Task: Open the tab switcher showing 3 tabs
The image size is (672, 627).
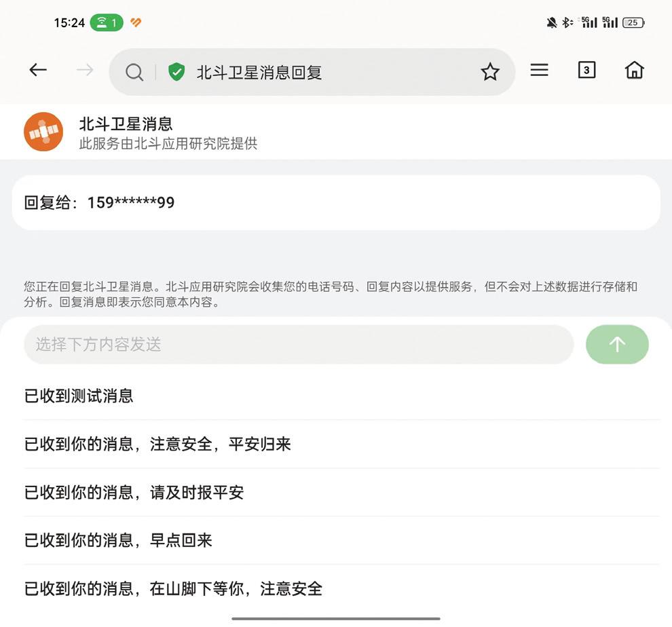Action: (x=586, y=69)
